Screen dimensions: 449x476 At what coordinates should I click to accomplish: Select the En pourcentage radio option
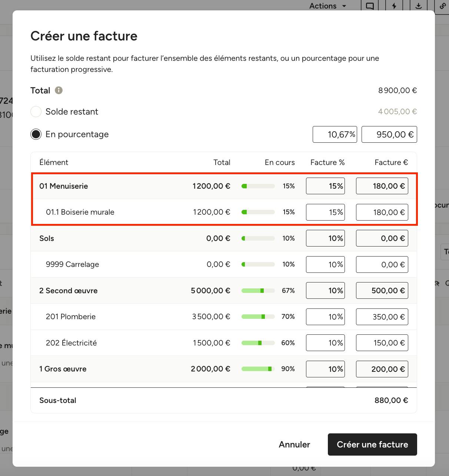coord(36,134)
